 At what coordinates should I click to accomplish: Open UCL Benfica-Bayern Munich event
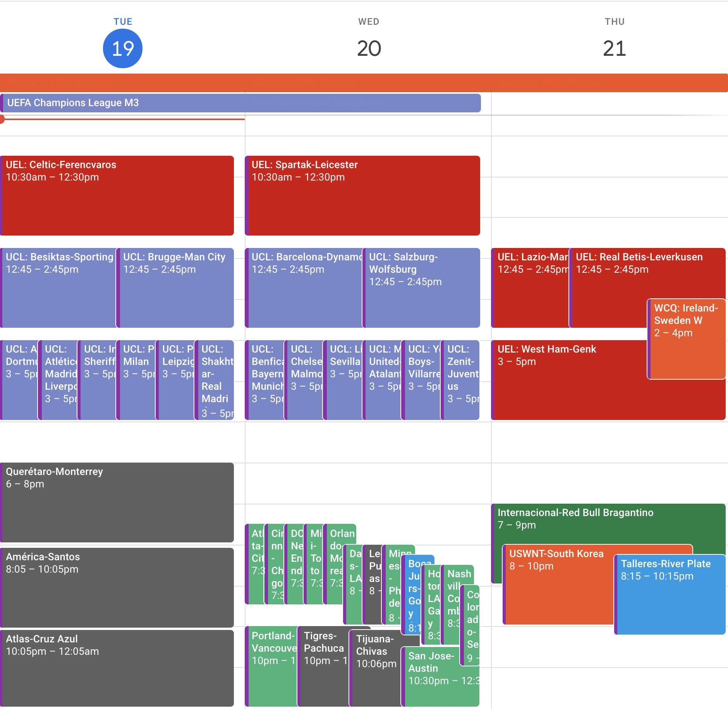(x=264, y=380)
